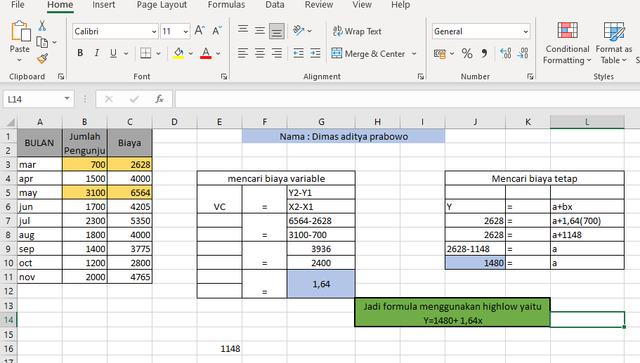This screenshot has height=363, width=640.
Task: Click the Insert Function fx icon
Action: coord(159,99)
